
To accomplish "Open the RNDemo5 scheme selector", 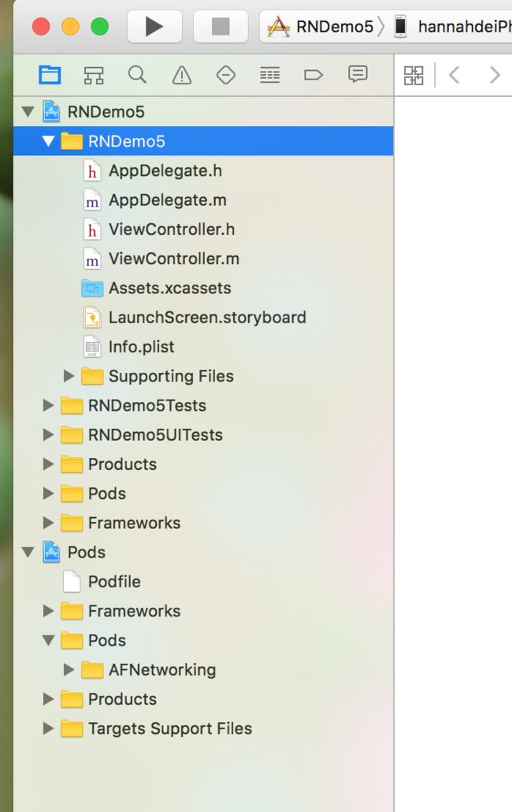I will tap(321, 27).
